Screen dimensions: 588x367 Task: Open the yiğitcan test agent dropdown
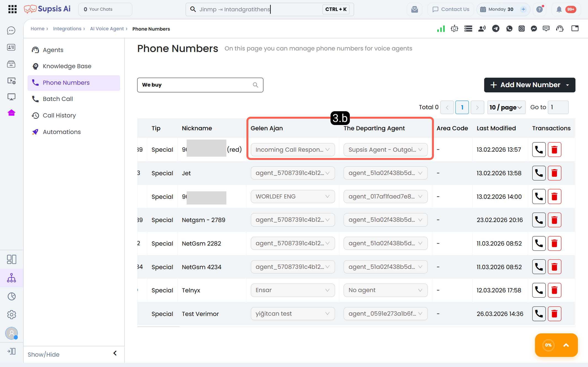(293, 314)
